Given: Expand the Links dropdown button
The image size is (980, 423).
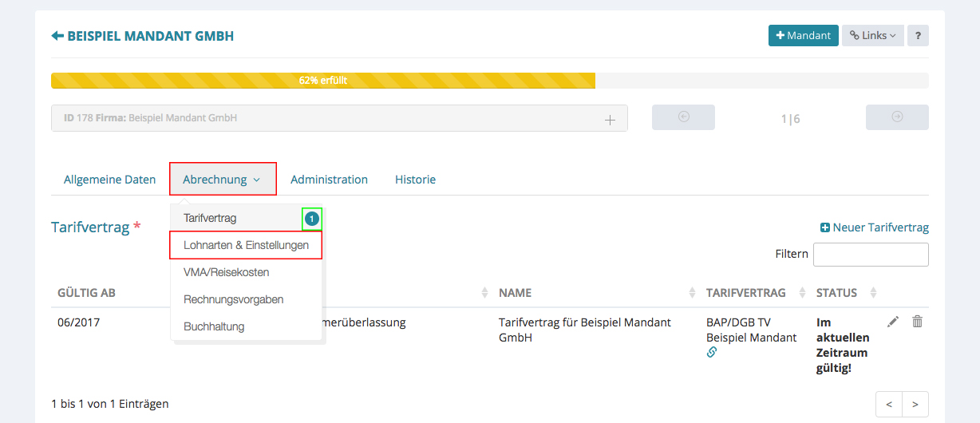Looking at the screenshot, I should coord(872,36).
